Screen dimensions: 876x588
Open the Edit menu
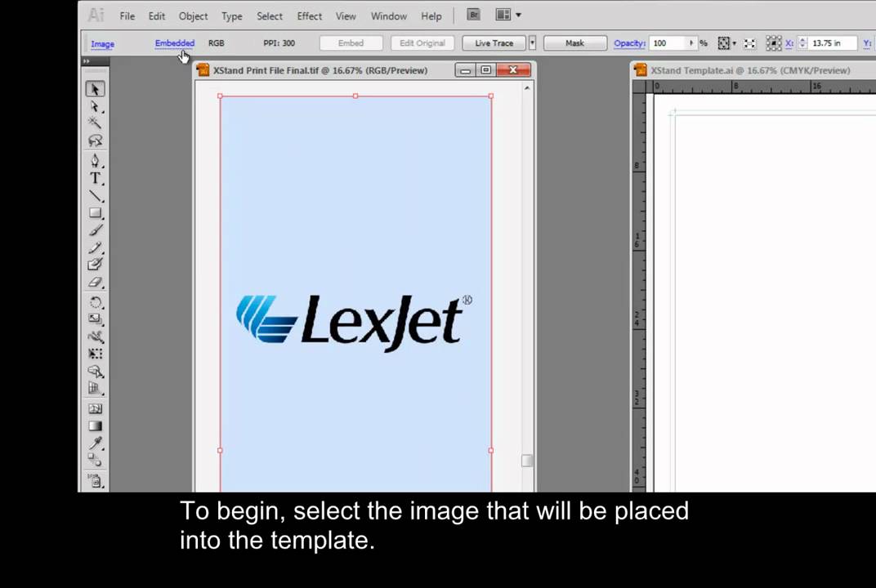click(x=156, y=16)
